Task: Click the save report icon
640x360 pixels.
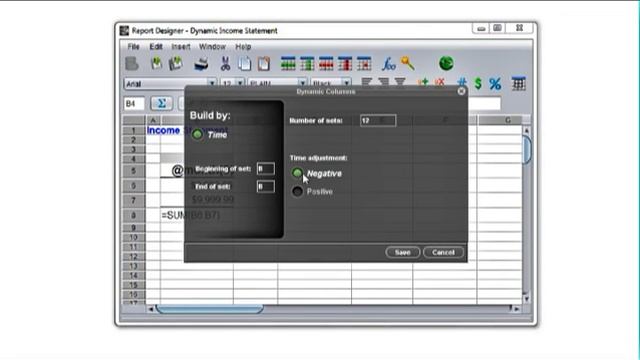Action: coord(156,63)
